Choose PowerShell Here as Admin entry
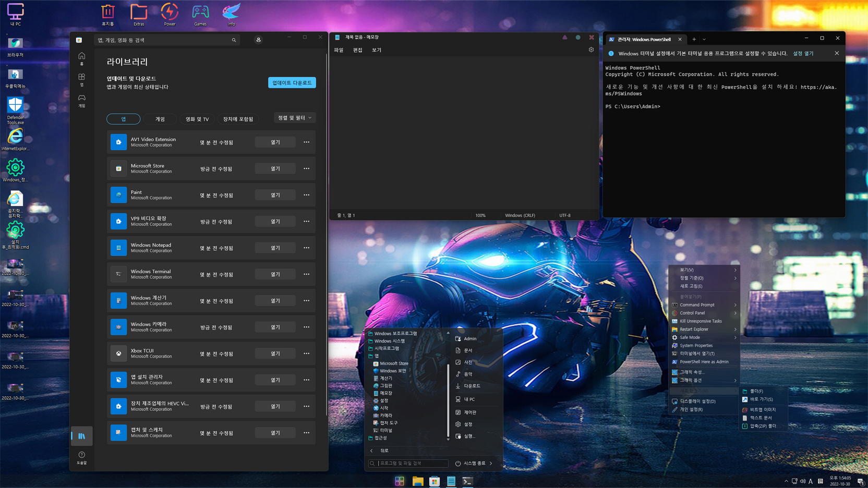 (704, 362)
